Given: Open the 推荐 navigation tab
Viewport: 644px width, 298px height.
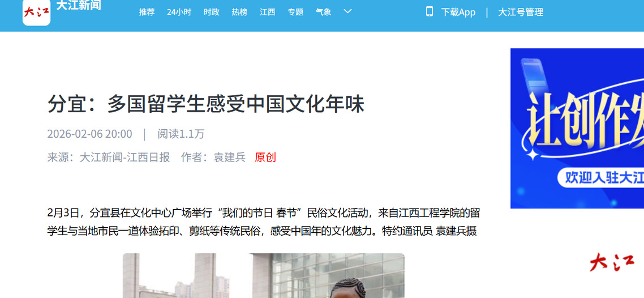Looking at the screenshot, I should [147, 12].
